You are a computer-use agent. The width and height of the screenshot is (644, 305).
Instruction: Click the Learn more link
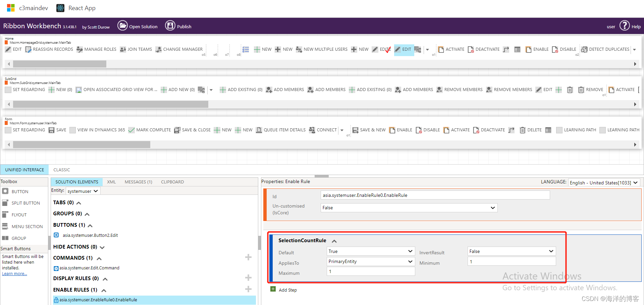coord(14,274)
